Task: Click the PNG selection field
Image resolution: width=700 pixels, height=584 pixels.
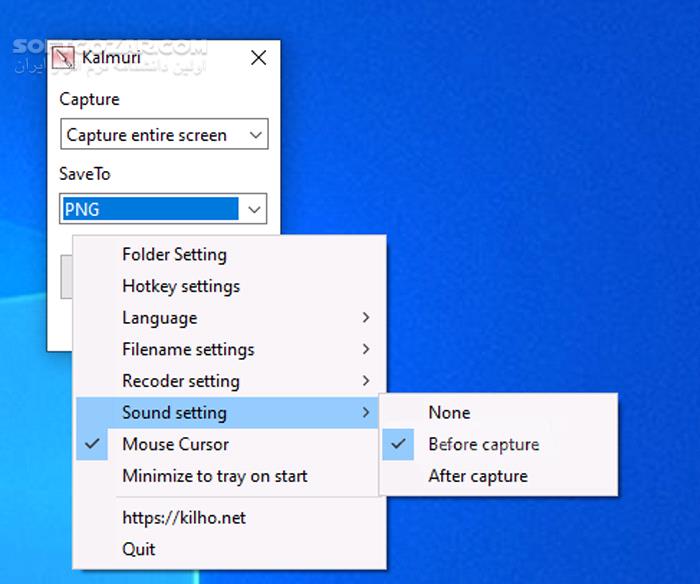Action: coord(150,210)
